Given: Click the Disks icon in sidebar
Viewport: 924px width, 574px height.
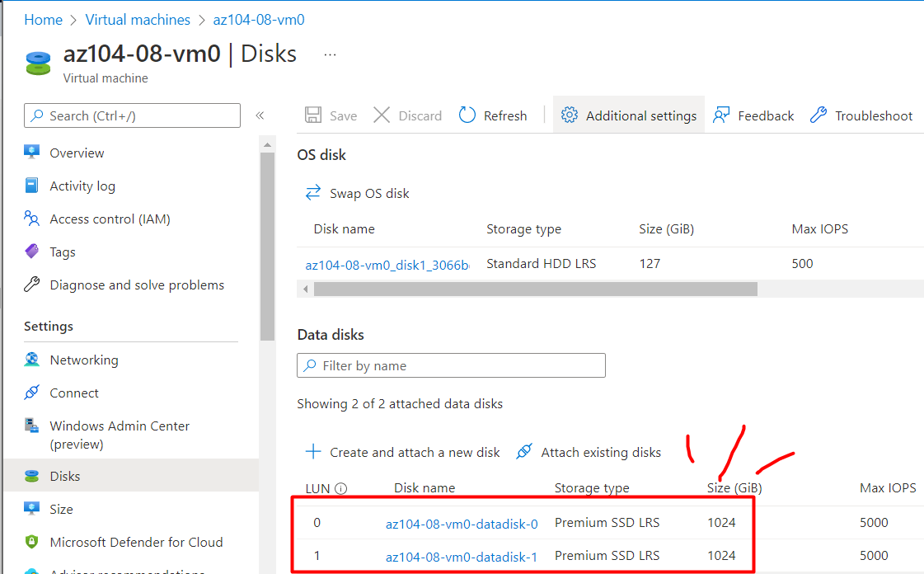Looking at the screenshot, I should point(32,476).
